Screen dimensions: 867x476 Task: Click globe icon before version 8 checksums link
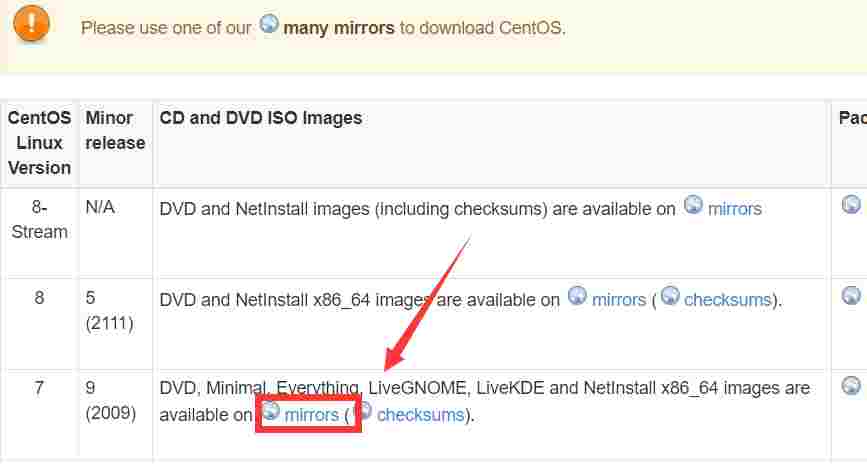click(x=669, y=296)
